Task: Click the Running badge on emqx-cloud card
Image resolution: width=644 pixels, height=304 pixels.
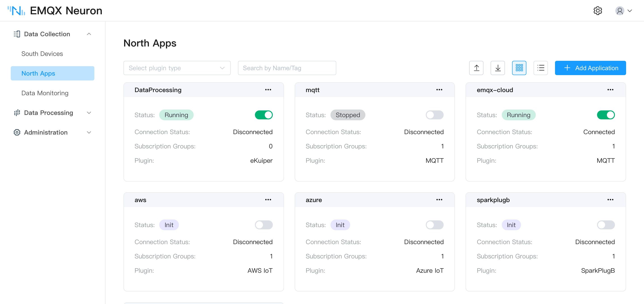Action: (x=519, y=115)
